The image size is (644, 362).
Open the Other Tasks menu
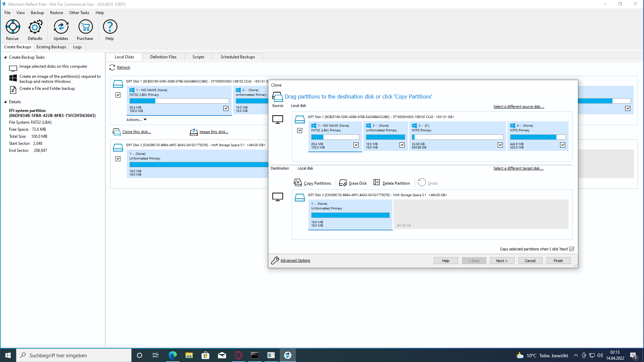coord(79,13)
